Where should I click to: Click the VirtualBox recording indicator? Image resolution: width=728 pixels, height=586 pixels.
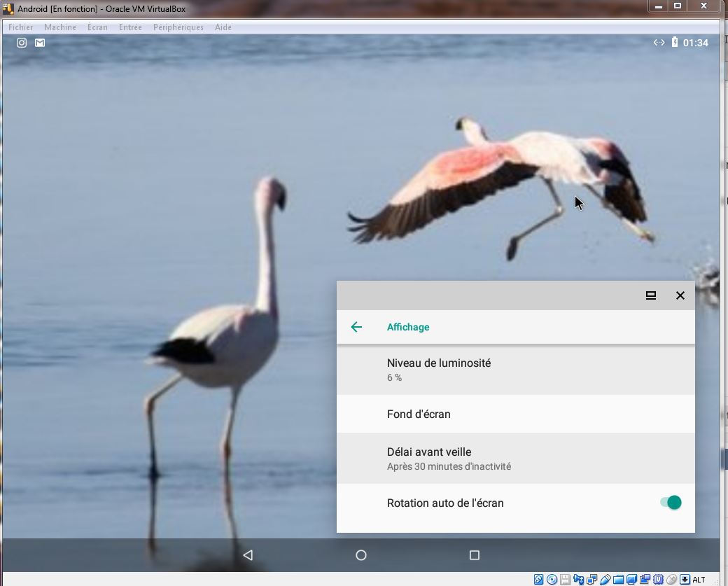[645, 579]
